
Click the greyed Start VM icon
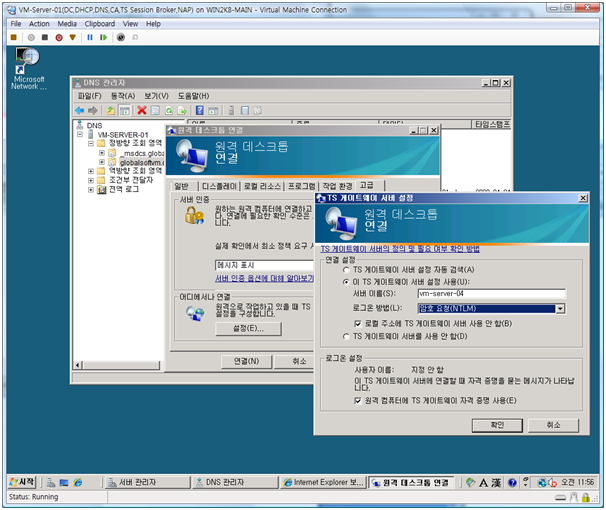pyautogui.click(x=31, y=37)
